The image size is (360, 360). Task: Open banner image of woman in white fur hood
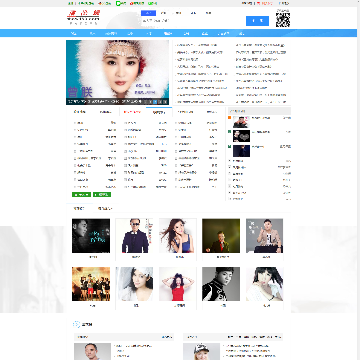(117, 72)
